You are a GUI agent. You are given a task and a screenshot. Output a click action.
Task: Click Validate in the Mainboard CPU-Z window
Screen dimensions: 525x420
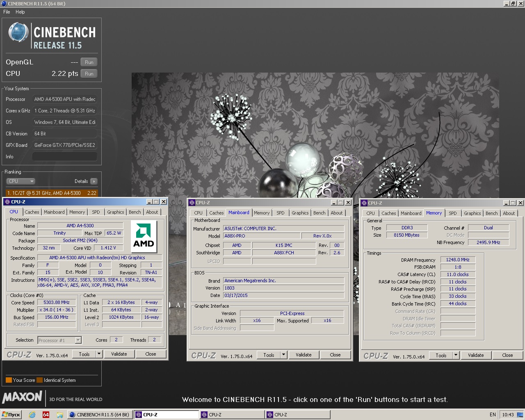click(x=304, y=355)
